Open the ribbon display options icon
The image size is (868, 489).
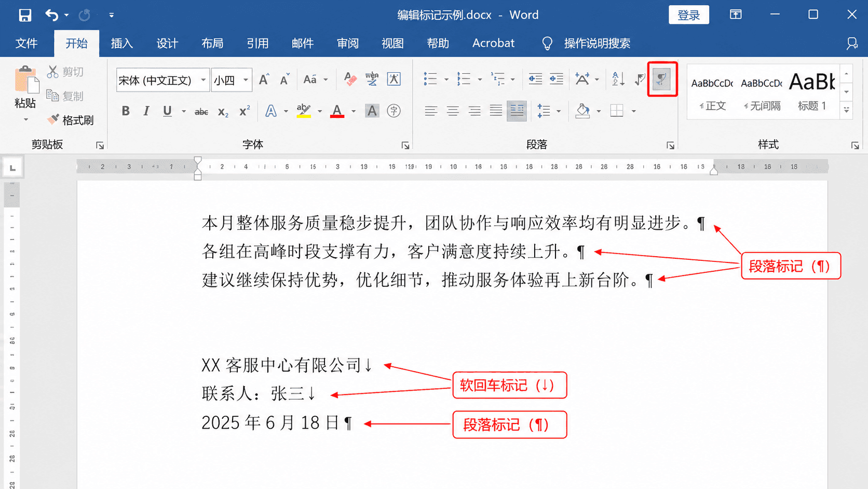(x=736, y=15)
